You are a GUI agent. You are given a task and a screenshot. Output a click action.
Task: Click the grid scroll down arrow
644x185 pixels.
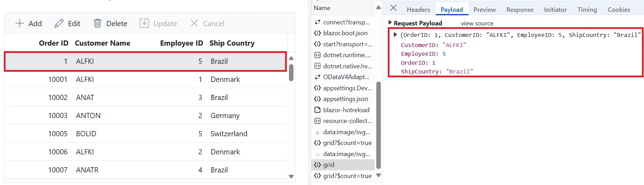click(291, 177)
